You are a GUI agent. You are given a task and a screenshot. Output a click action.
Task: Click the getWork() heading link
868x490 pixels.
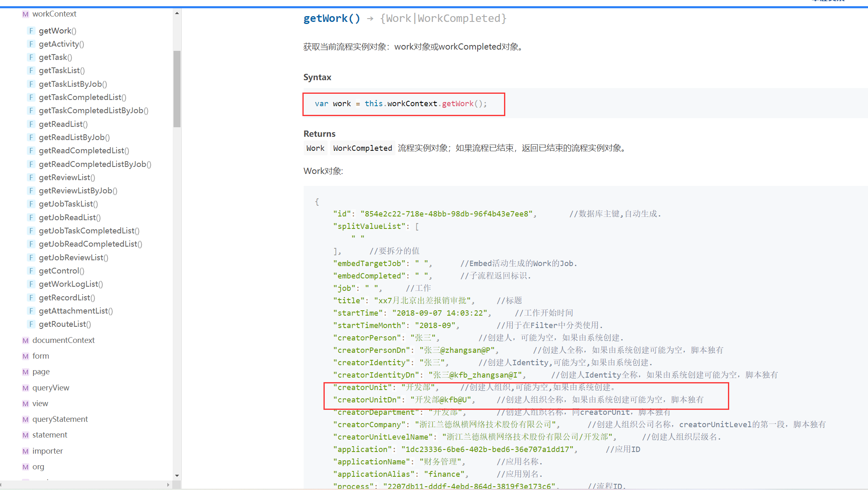[332, 19]
